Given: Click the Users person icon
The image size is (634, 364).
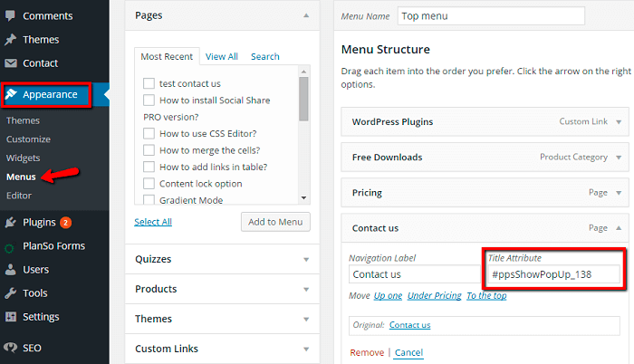Looking at the screenshot, I should click(x=11, y=269).
